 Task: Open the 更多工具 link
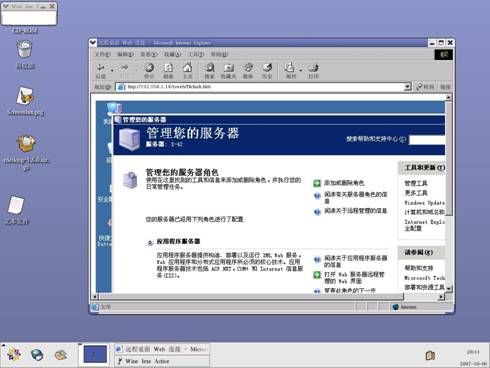click(416, 193)
